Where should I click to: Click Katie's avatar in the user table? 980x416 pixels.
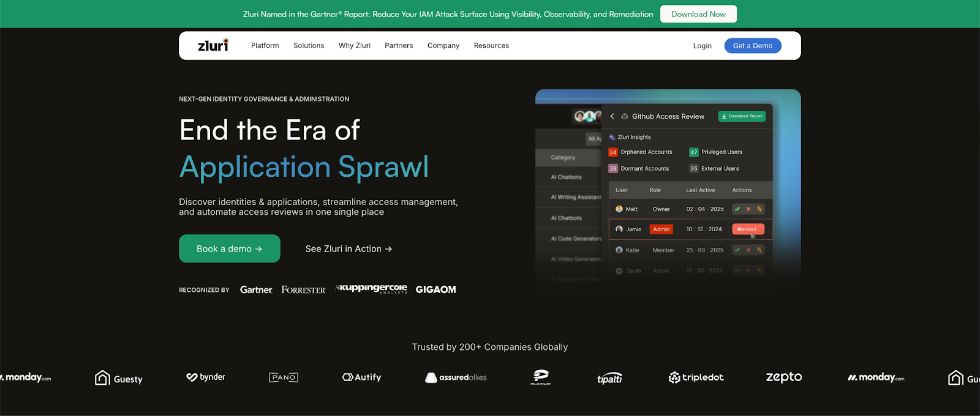pos(619,250)
